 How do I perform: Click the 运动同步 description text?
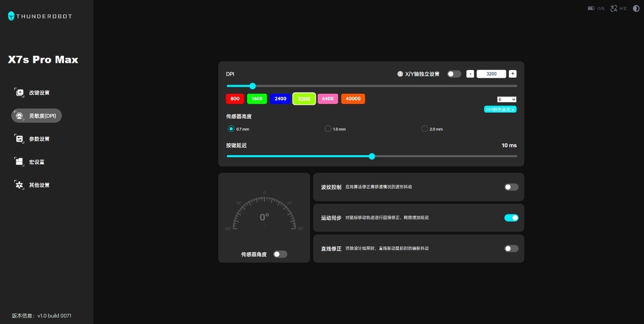pyautogui.click(x=387, y=218)
